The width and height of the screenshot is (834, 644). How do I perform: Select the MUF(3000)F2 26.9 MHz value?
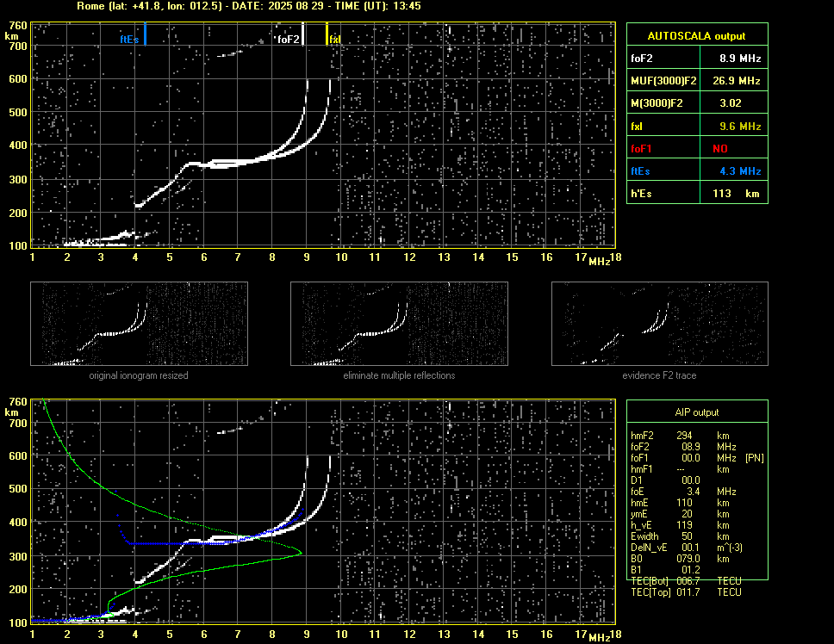(x=736, y=81)
